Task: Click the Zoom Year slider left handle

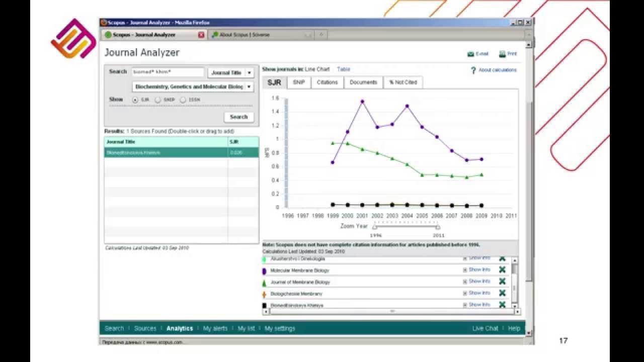Action: pos(375,227)
